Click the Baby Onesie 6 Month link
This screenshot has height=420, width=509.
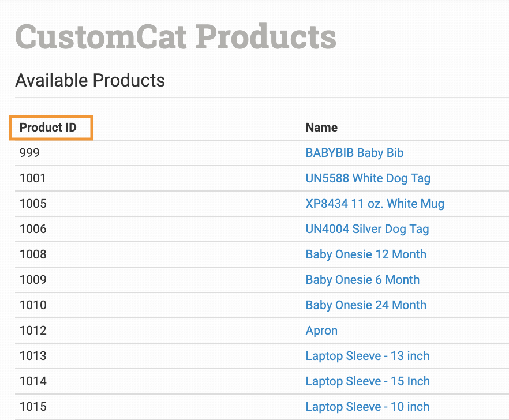362,280
